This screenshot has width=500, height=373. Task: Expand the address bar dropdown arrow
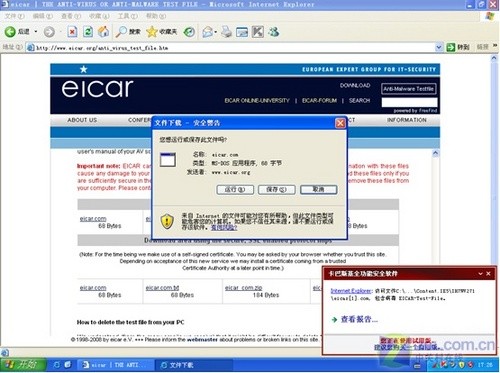(439, 47)
